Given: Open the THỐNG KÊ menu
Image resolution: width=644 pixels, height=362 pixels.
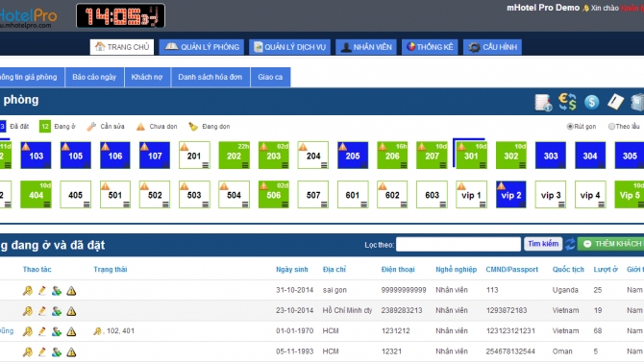Looking at the screenshot, I should tap(430, 47).
